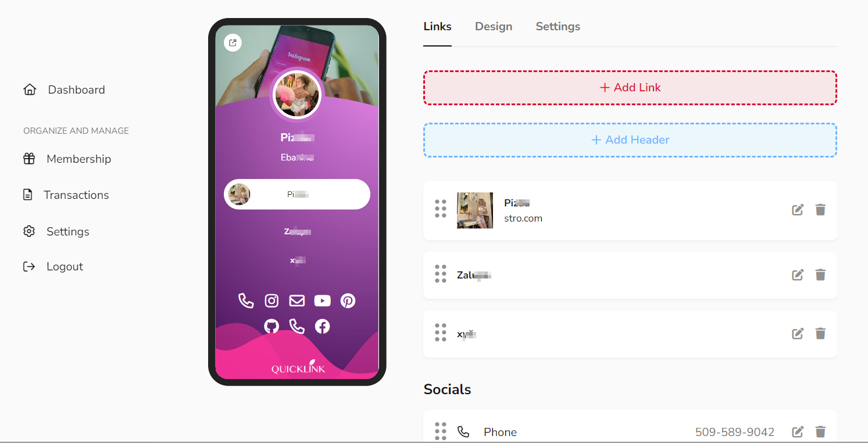Viewport: 868px width, 443px height.
Task: Click the email envelope icon in preview
Action: coord(297,301)
